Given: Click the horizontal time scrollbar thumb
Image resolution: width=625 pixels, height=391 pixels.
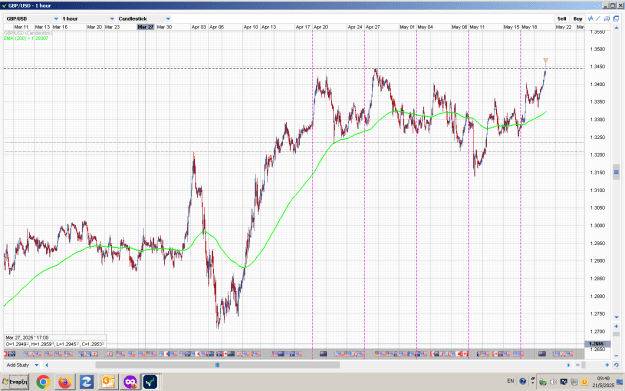Looking at the screenshot, I should coord(218,365).
